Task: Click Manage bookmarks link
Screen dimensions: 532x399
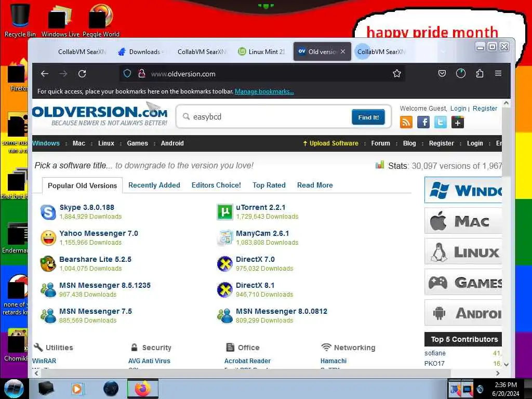Action: [264, 91]
